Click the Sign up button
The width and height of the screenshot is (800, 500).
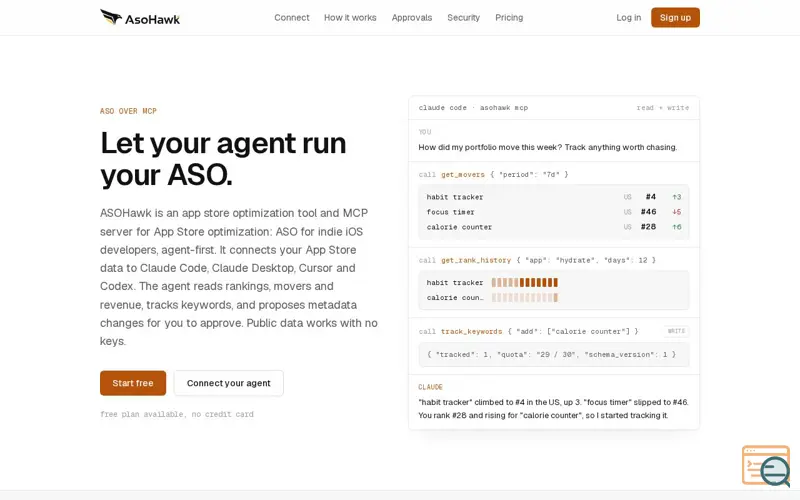point(675,17)
